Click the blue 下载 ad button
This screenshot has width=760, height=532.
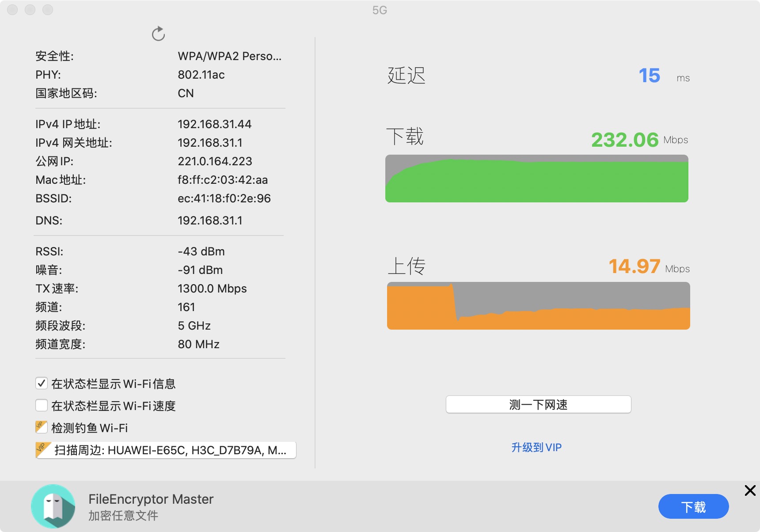coord(693,507)
